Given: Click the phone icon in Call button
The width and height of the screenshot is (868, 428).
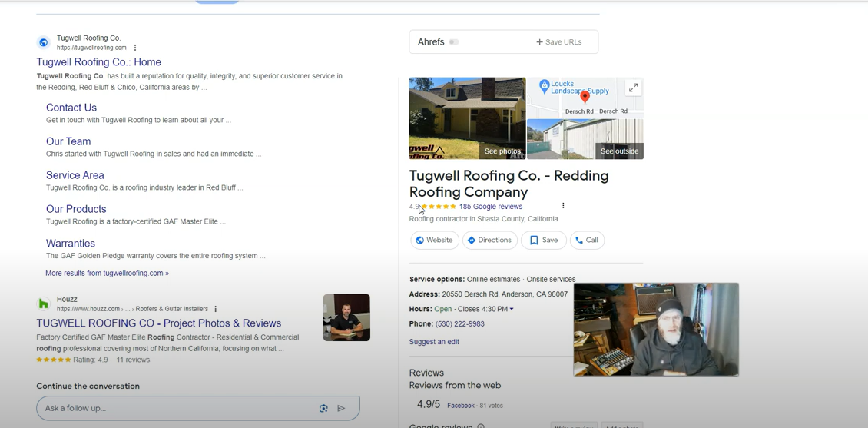Looking at the screenshot, I should click(x=579, y=241).
